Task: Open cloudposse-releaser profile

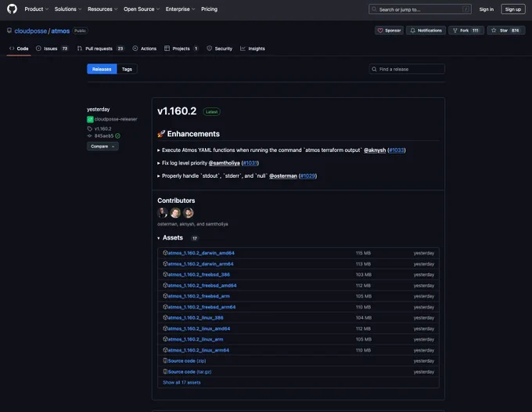Action: coord(116,119)
